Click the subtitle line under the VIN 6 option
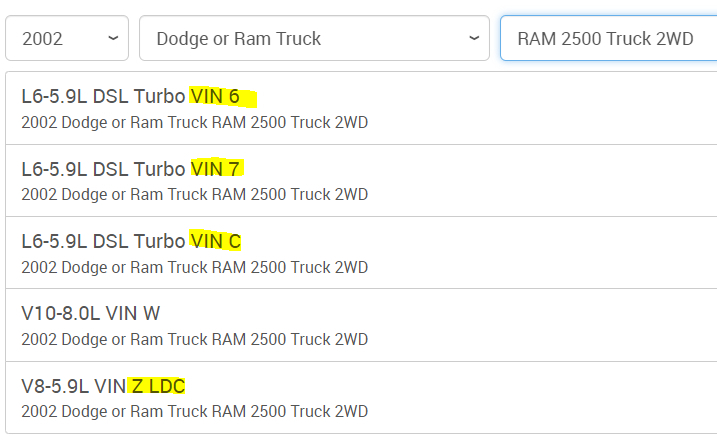The image size is (717, 447). (194, 123)
